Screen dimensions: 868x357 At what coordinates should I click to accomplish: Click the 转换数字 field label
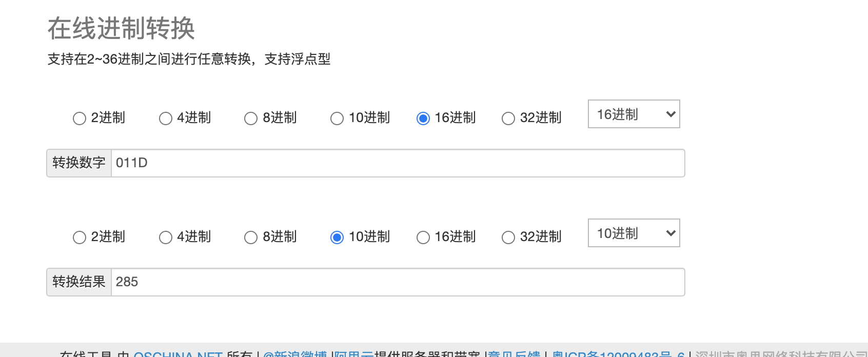coord(79,163)
